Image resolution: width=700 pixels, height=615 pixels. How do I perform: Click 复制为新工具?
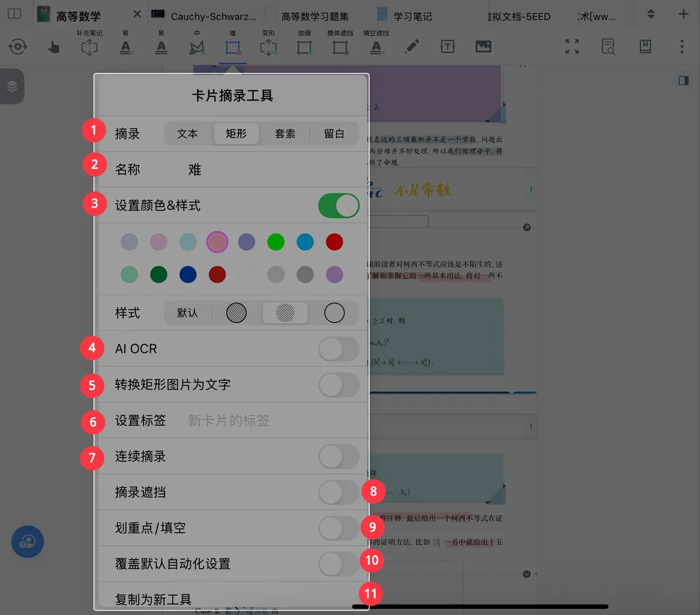(x=153, y=599)
